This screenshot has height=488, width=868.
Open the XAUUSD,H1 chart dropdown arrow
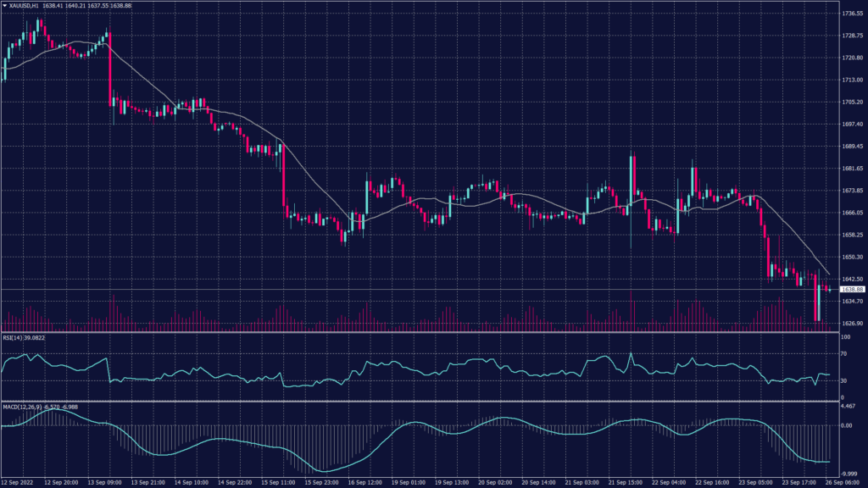(5, 6)
